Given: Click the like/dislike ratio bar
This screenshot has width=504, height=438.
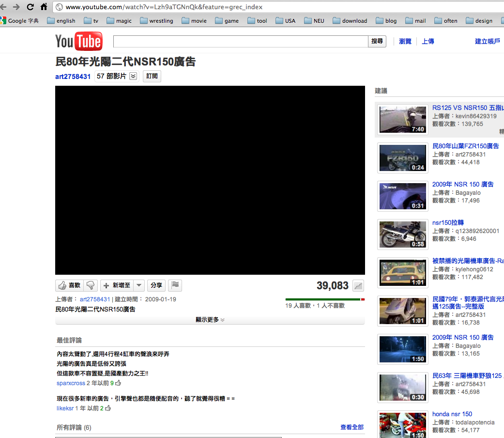Looking at the screenshot, I should (324, 299).
